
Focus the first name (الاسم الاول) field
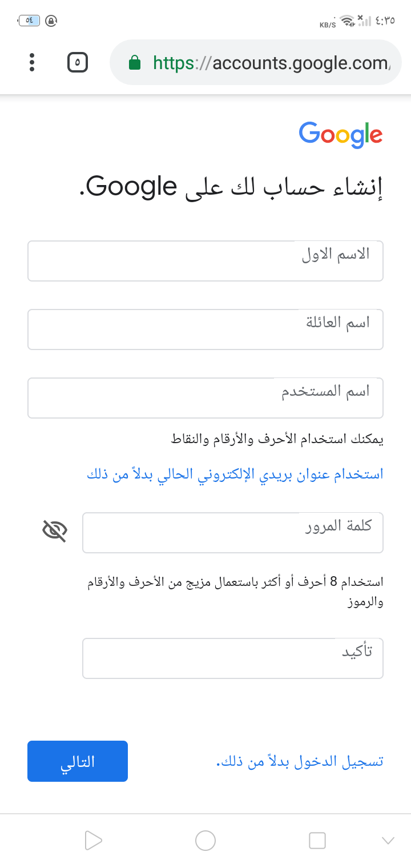pos(205,261)
